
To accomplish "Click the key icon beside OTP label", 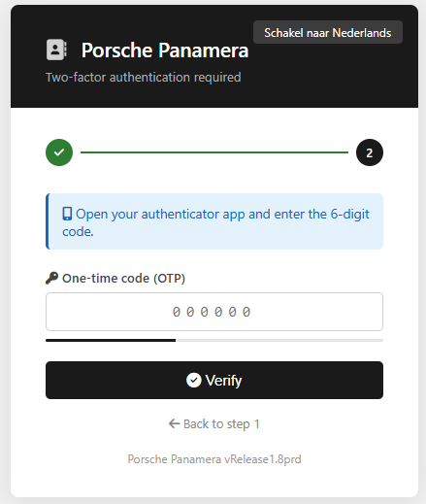I will click(x=51, y=278).
